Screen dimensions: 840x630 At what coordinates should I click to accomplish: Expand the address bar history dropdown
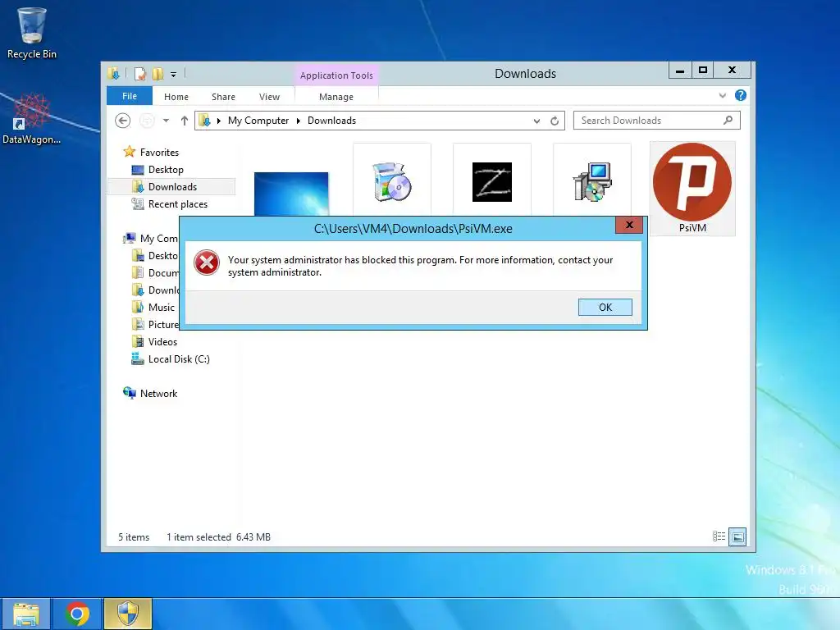point(536,121)
